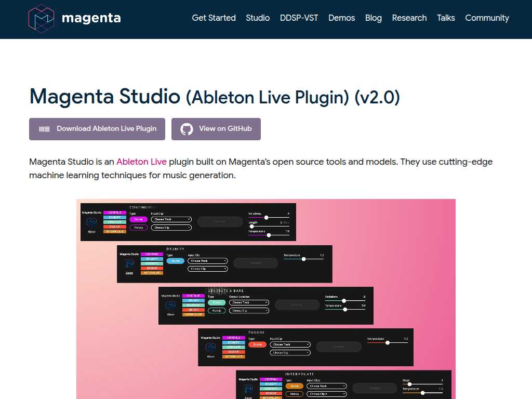Open the Demos navigation item
The image size is (532, 399).
point(342,18)
